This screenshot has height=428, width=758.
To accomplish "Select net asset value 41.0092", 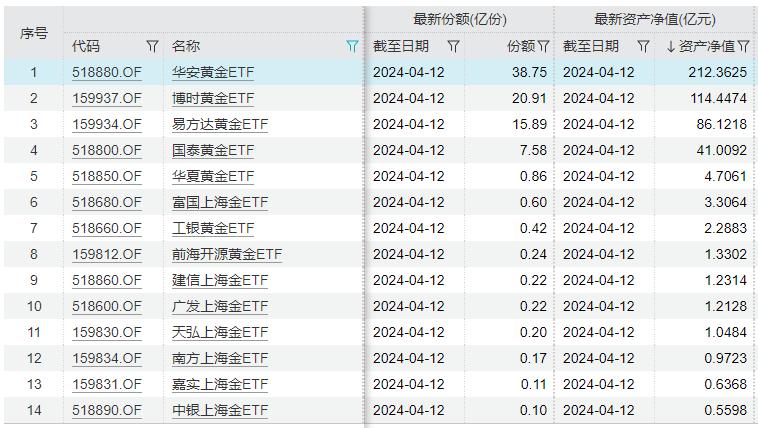I will 722,150.
